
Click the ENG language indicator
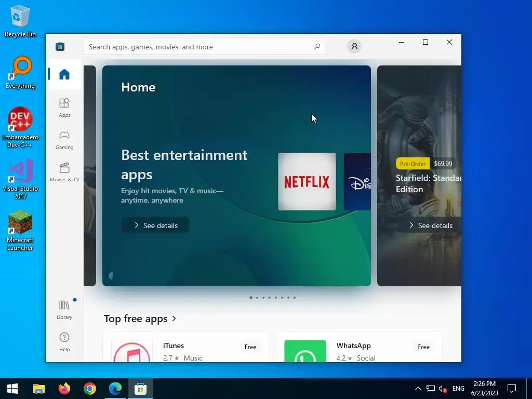pyautogui.click(x=458, y=389)
